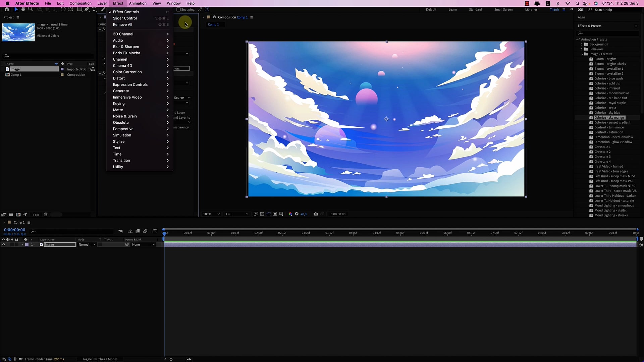Open the Show Channel color icon
This screenshot has height=362, width=644.
[290, 214]
